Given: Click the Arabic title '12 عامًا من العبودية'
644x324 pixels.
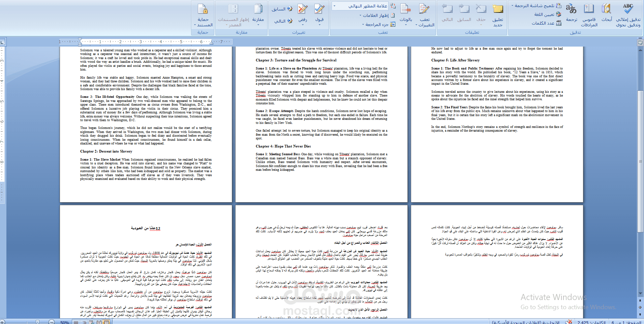Looking at the screenshot, I should (x=146, y=228).
